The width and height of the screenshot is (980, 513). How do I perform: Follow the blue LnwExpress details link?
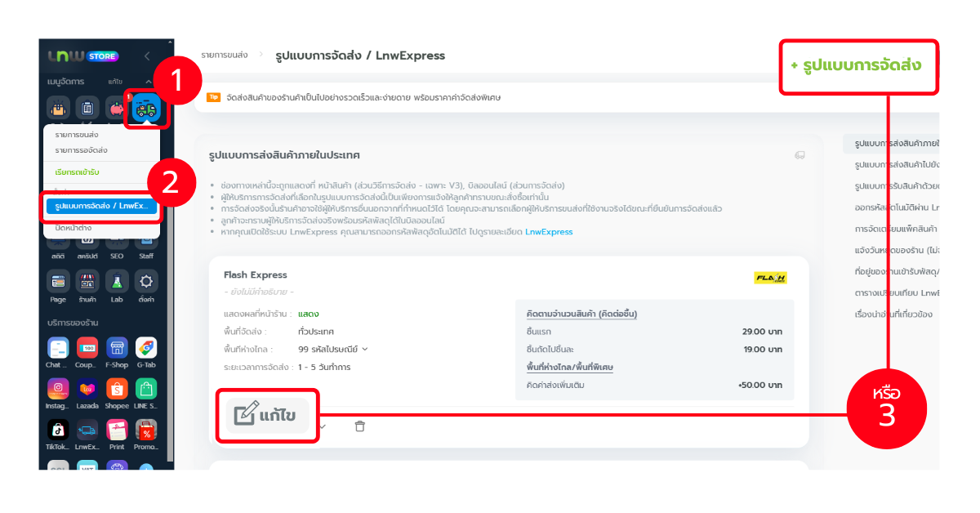tap(549, 232)
